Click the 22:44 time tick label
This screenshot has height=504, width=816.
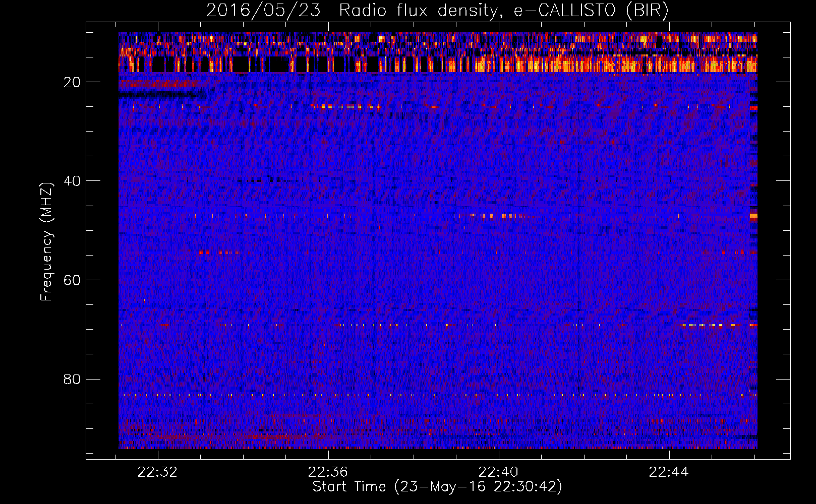(669, 472)
